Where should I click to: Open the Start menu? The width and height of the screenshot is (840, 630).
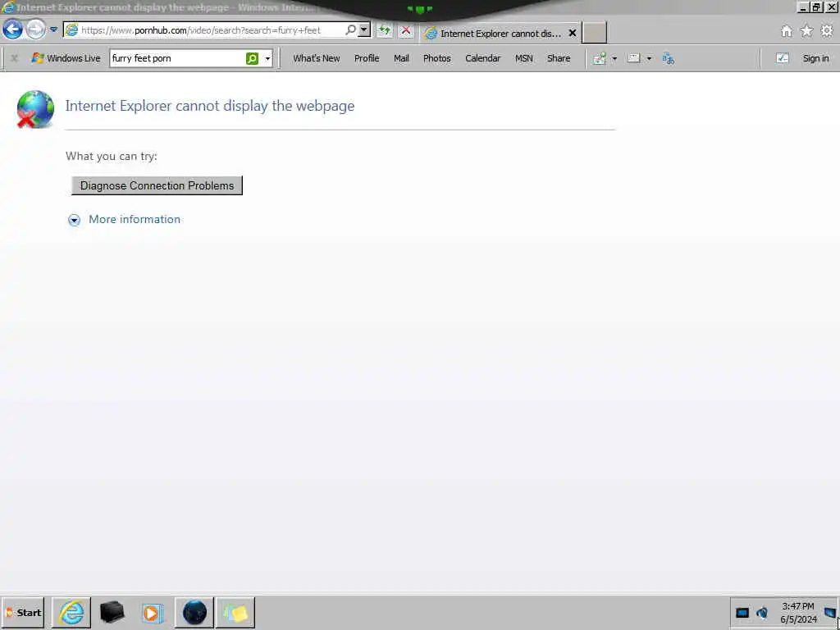pyautogui.click(x=23, y=612)
